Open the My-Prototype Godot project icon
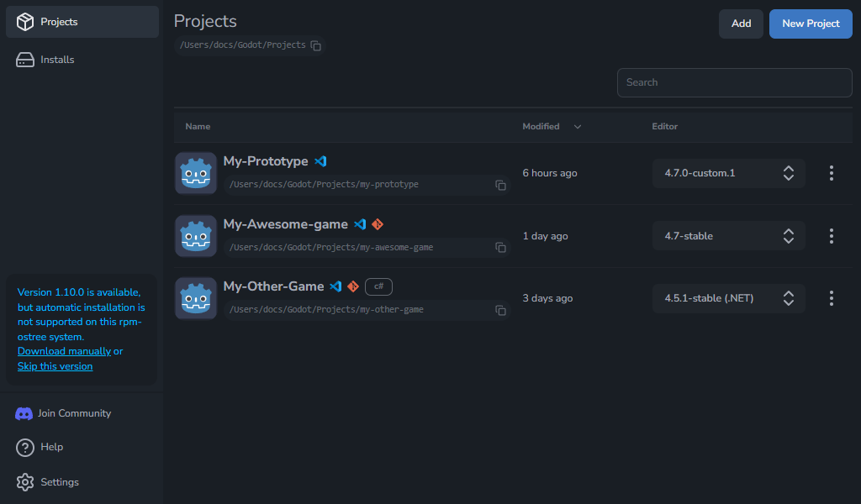The height and width of the screenshot is (504, 861). (195, 173)
